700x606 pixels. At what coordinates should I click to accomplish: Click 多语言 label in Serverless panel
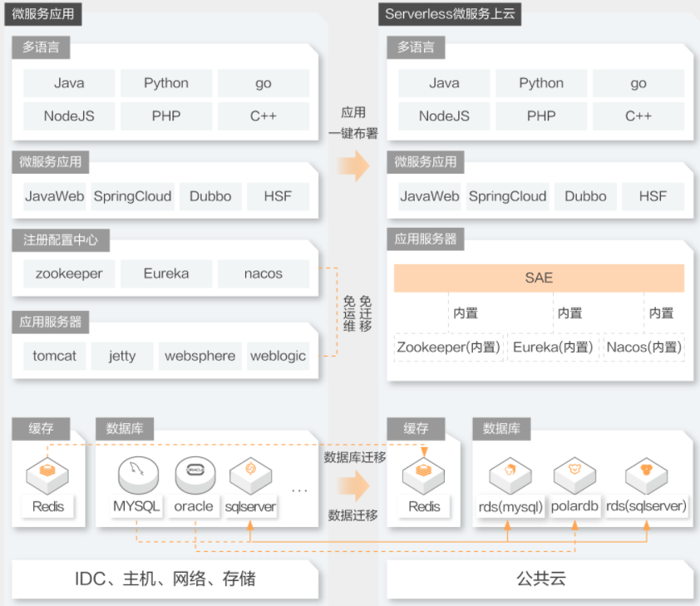(x=416, y=47)
